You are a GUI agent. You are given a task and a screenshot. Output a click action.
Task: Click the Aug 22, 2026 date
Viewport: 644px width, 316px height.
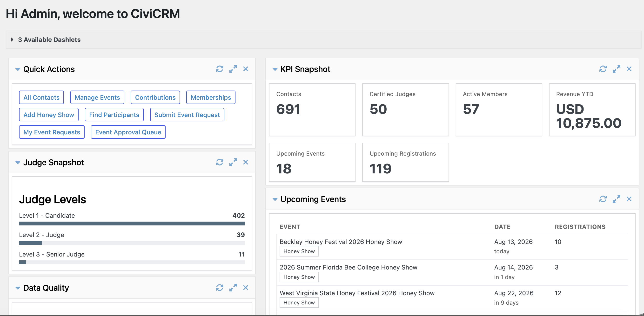pos(514,293)
